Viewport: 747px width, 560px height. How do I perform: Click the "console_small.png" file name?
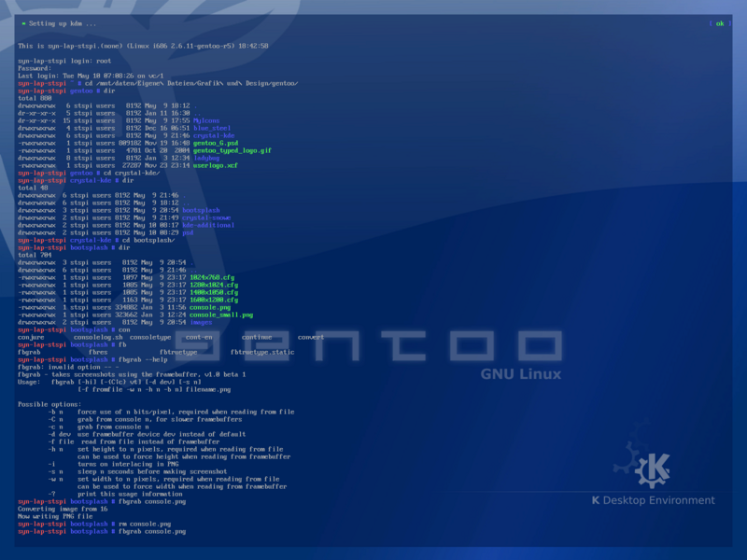(221, 315)
